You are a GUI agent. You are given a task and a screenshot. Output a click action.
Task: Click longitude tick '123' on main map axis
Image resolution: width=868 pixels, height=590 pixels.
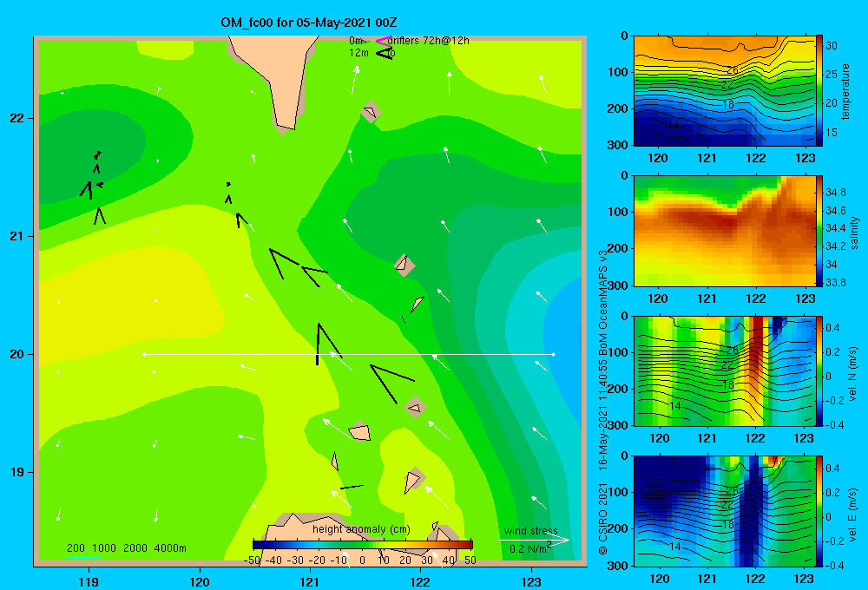[531, 581]
